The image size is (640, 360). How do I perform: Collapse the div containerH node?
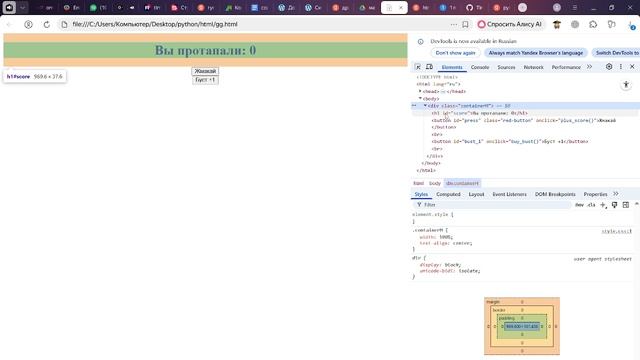point(425,106)
